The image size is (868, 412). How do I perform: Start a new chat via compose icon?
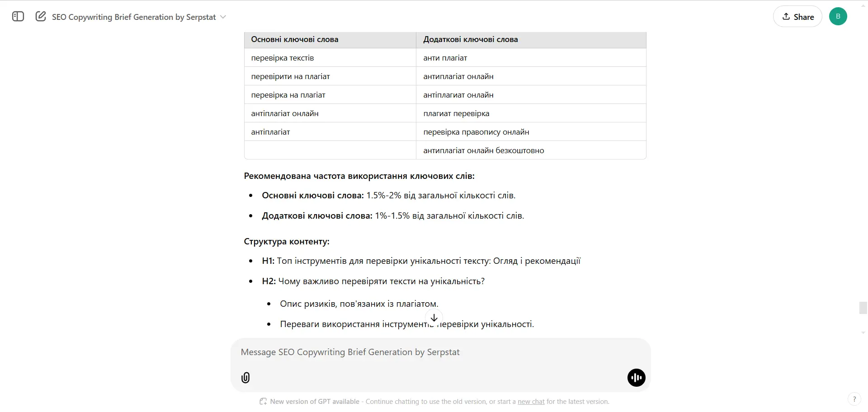point(40,16)
